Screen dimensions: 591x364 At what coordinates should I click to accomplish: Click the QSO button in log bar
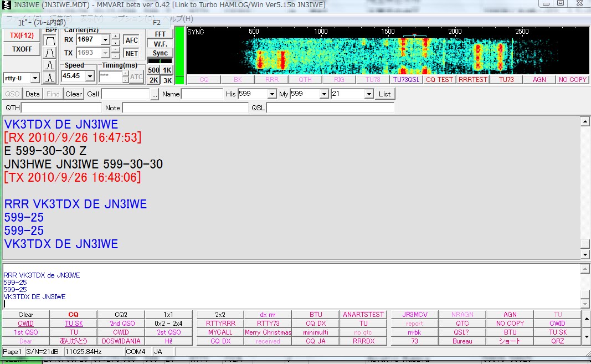click(x=12, y=94)
